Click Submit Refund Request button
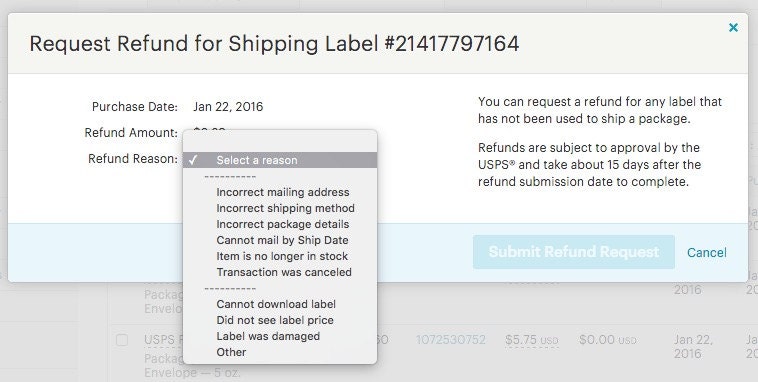 [x=574, y=252]
